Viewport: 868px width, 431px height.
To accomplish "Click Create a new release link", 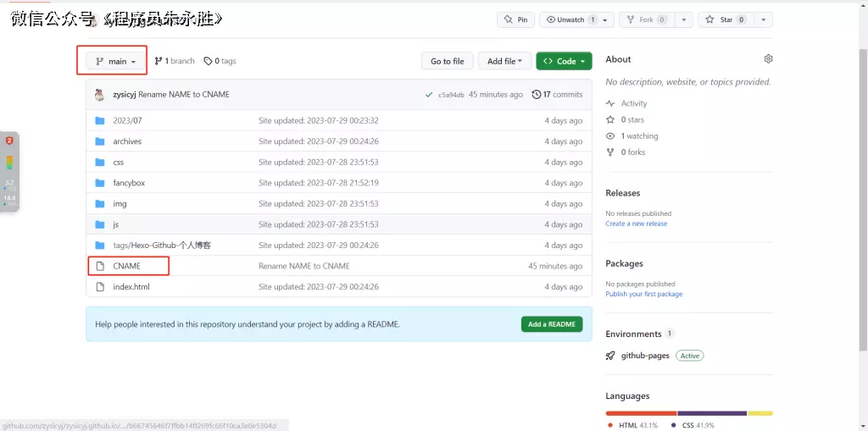I will coord(636,224).
